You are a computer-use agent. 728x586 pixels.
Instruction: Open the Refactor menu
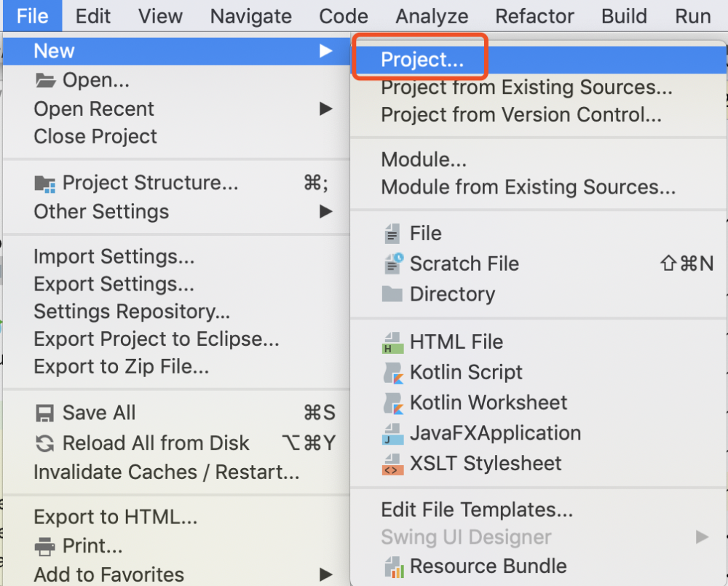[x=534, y=16]
